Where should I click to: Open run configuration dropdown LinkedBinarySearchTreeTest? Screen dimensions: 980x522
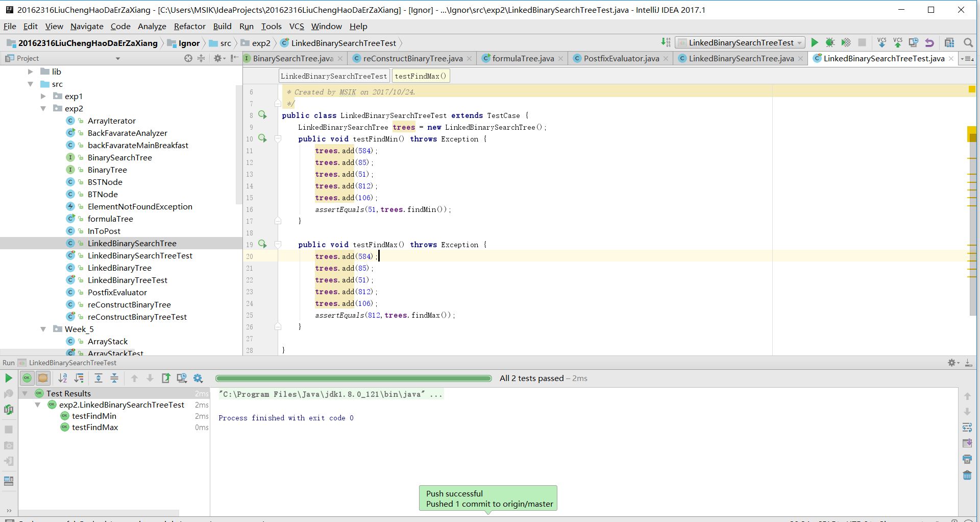point(740,42)
